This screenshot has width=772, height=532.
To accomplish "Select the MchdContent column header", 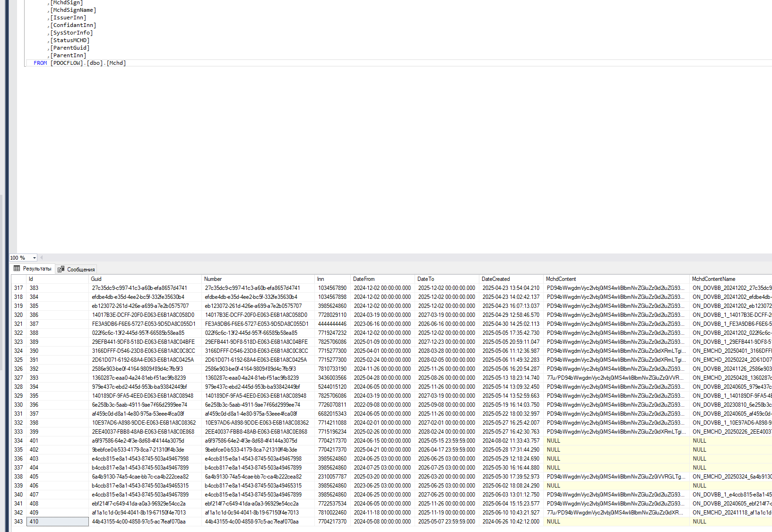I will point(616,279).
